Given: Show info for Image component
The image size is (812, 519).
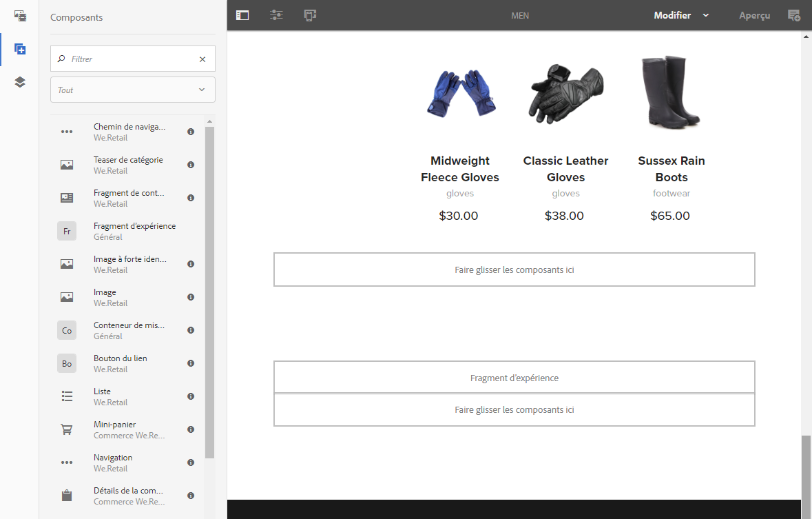Looking at the screenshot, I should point(191,297).
